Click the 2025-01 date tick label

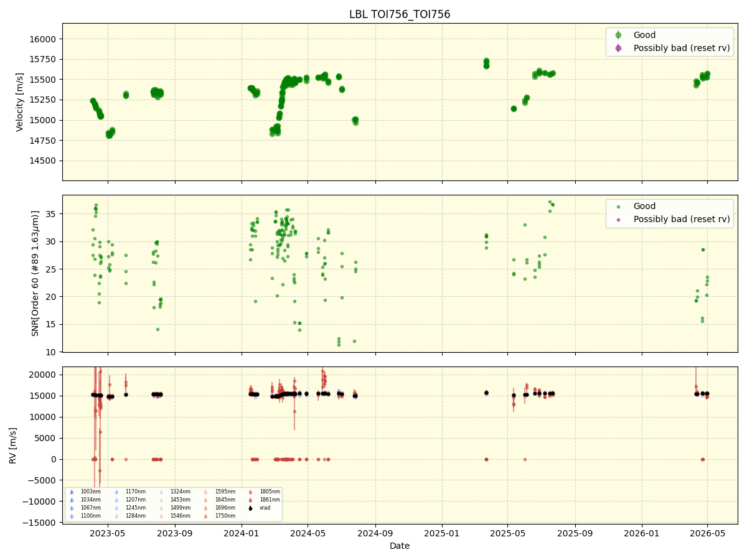click(x=441, y=533)
